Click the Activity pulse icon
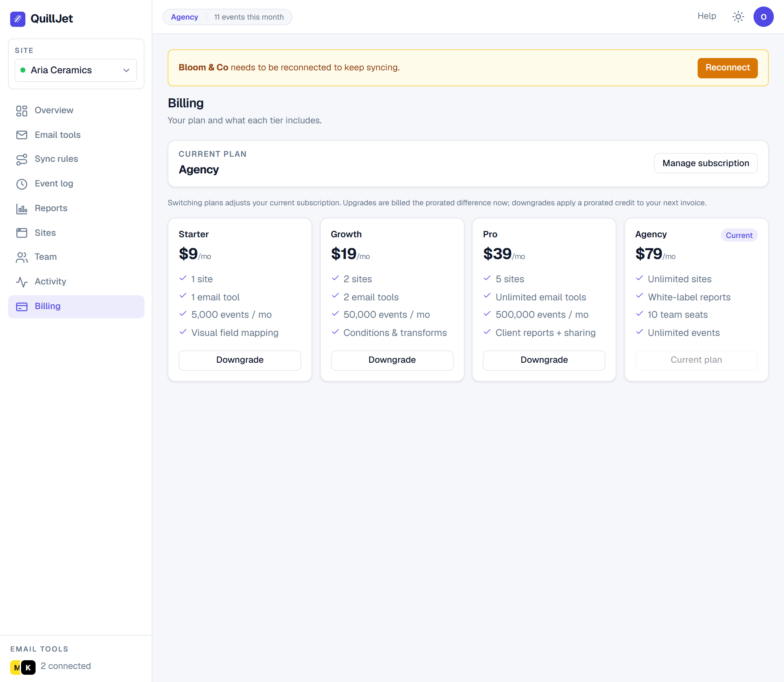This screenshot has width=784, height=682. [x=22, y=282]
